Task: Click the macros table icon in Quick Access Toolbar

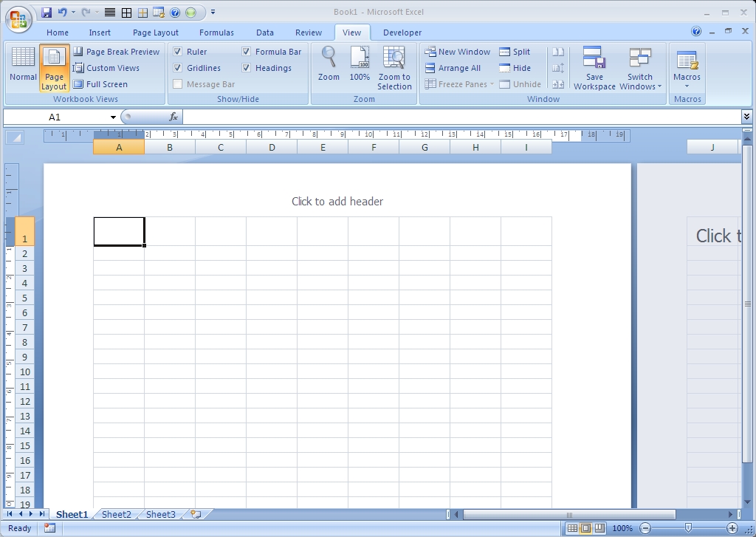Action: coord(159,13)
